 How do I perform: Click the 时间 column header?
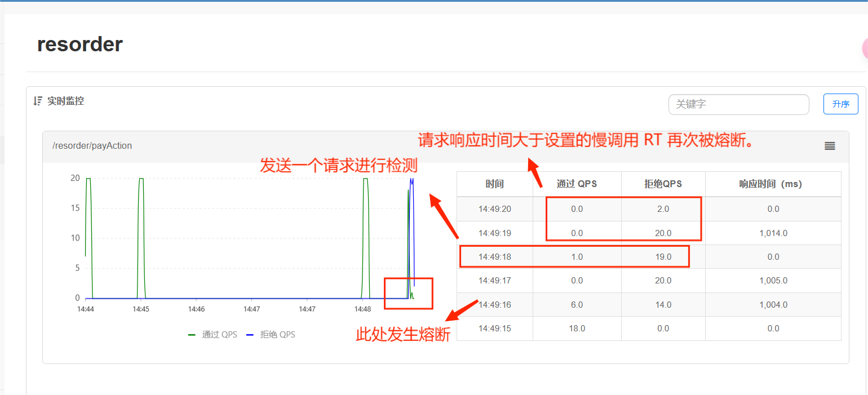click(494, 184)
